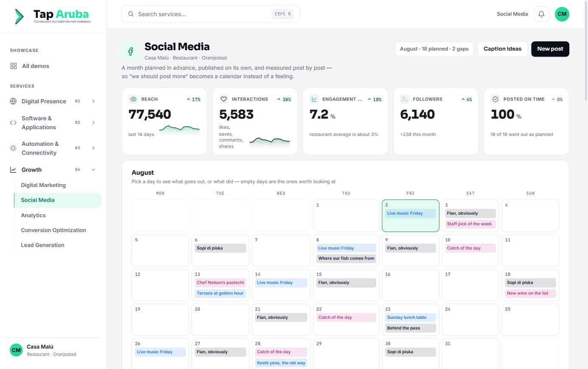Expand Automation & Connectivity
Screen dimensions: 588x369
[53, 148]
